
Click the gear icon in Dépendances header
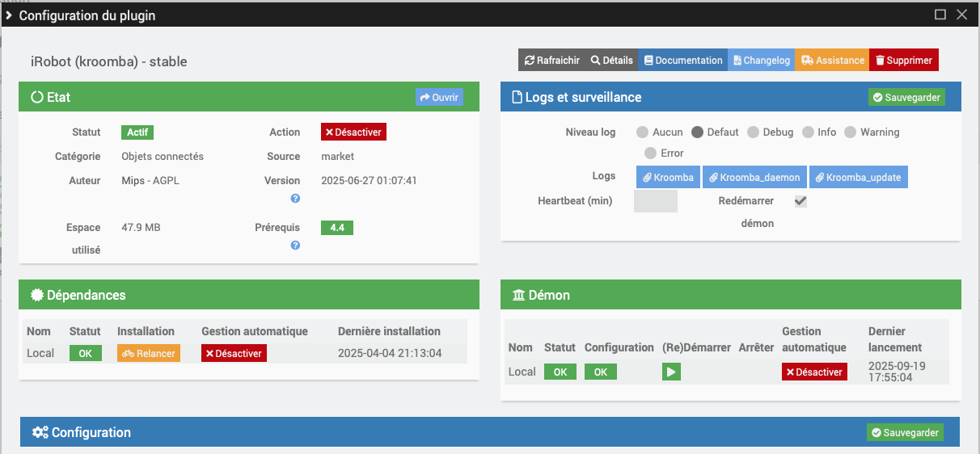[x=37, y=295]
